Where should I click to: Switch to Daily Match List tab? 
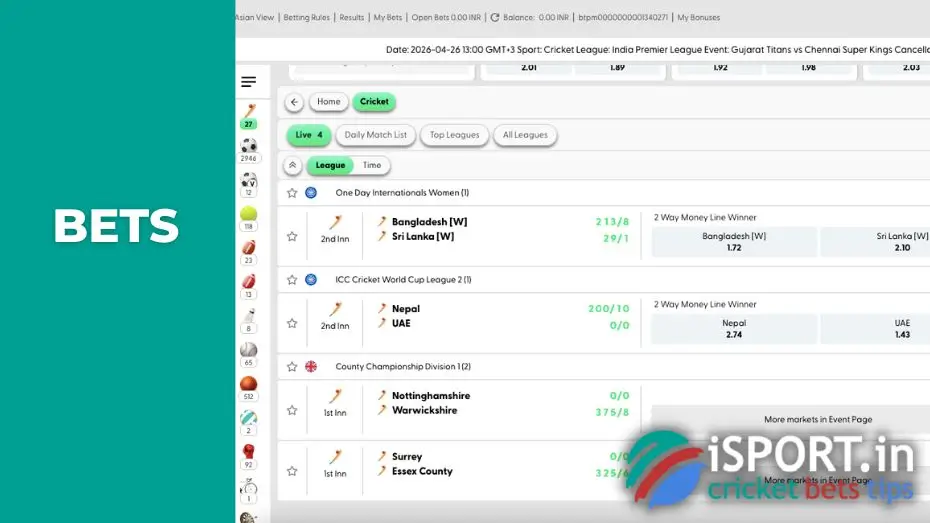click(x=375, y=135)
